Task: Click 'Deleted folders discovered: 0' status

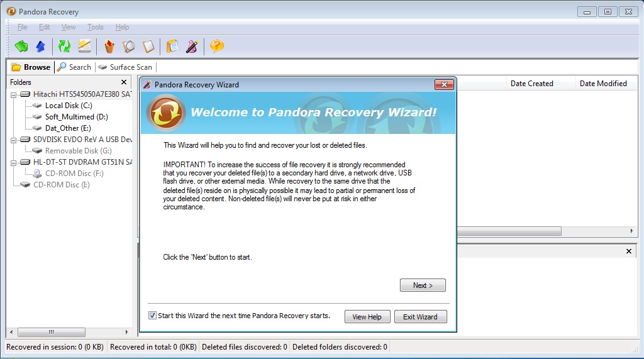Action: coord(340,347)
